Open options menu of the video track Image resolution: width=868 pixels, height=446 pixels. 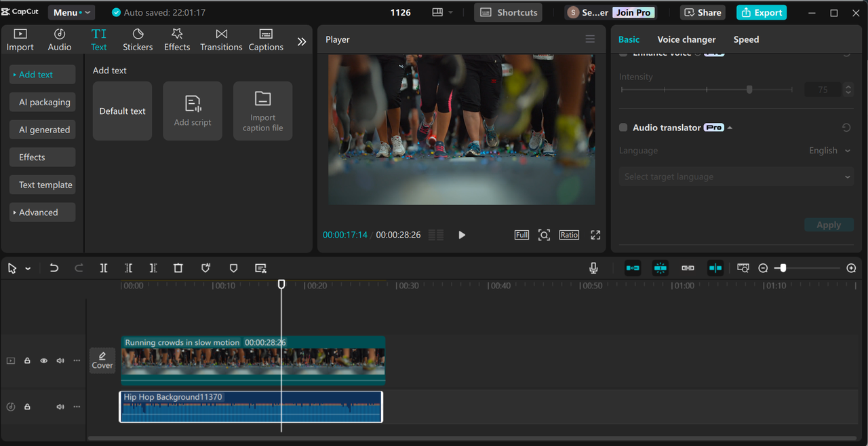pos(77,360)
